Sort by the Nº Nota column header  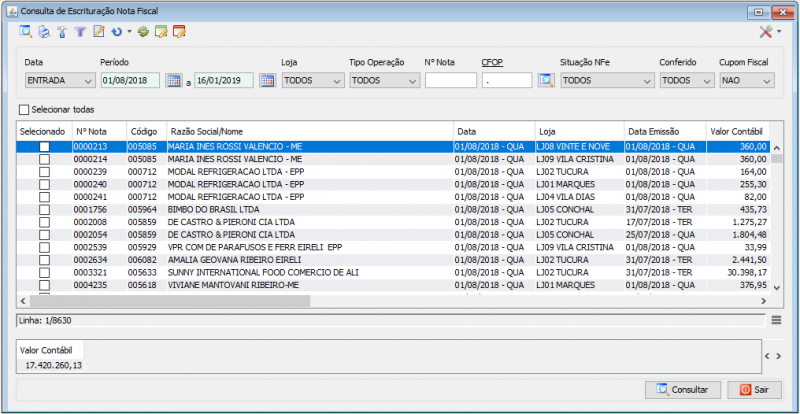(98, 131)
